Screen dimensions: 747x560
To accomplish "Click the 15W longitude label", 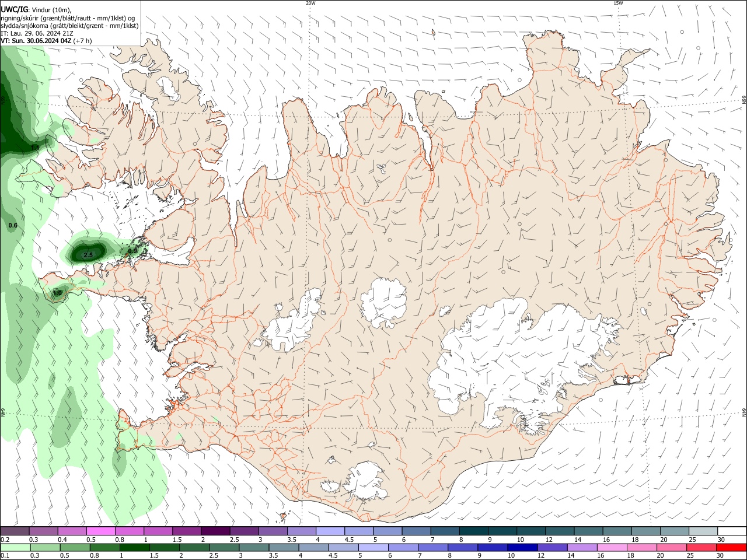I will 618,3.
